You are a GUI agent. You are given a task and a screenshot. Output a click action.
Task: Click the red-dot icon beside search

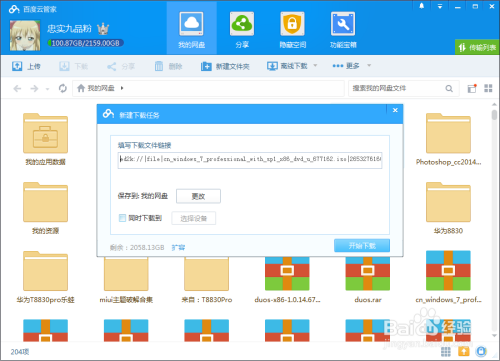click(472, 88)
